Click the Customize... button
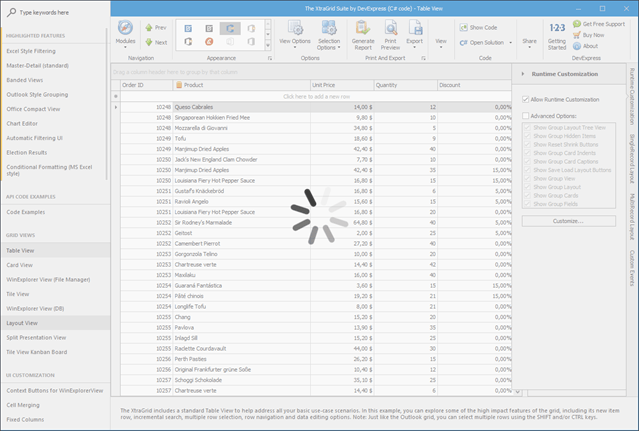The height and width of the screenshot is (431, 639). pyautogui.click(x=568, y=221)
